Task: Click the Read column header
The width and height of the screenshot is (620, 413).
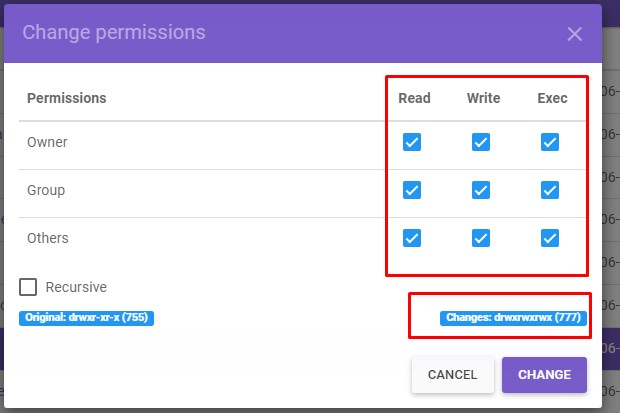Action: (x=414, y=98)
